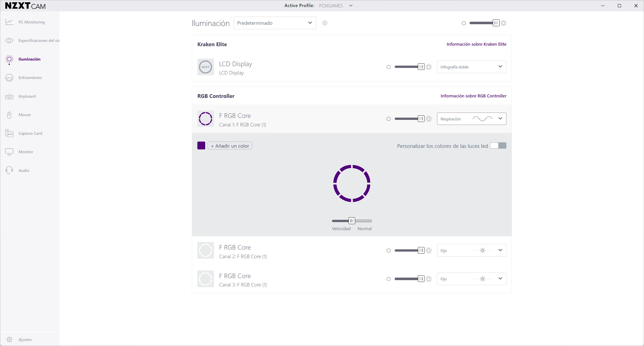Click the global brightness slider handle in header
Image resolution: width=644 pixels, height=346 pixels.
click(x=496, y=23)
